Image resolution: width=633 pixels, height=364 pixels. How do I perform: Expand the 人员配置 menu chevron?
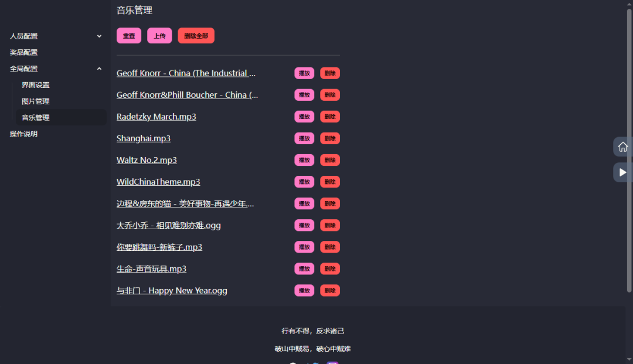pos(99,36)
